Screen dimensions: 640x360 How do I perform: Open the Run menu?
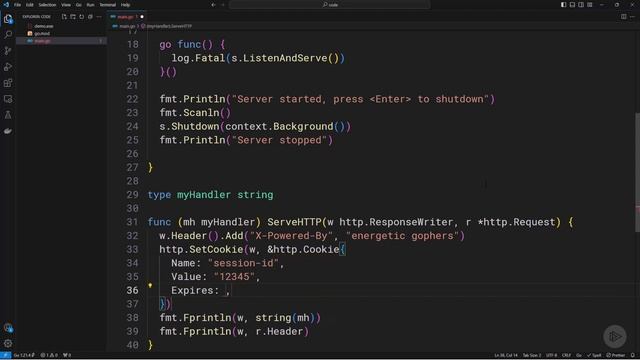(x=90, y=5)
